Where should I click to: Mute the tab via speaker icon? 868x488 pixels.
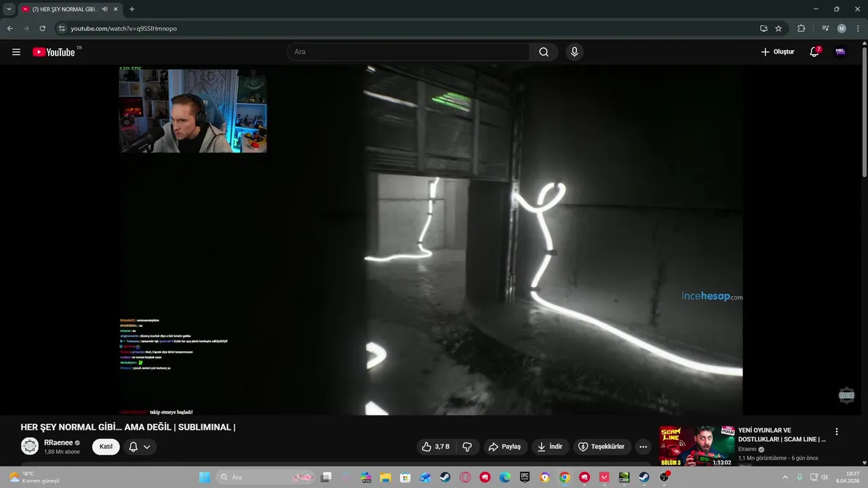pos(105,9)
